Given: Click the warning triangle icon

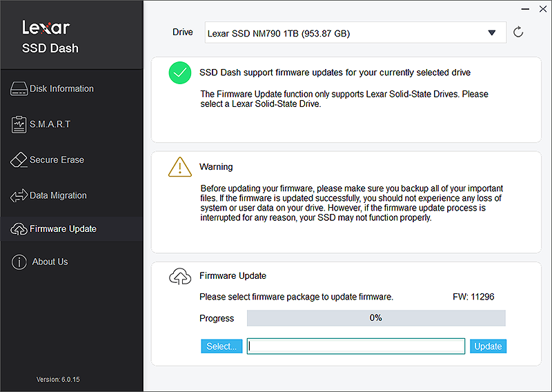Looking at the screenshot, I should pyautogui.click(x=179, y=167).
